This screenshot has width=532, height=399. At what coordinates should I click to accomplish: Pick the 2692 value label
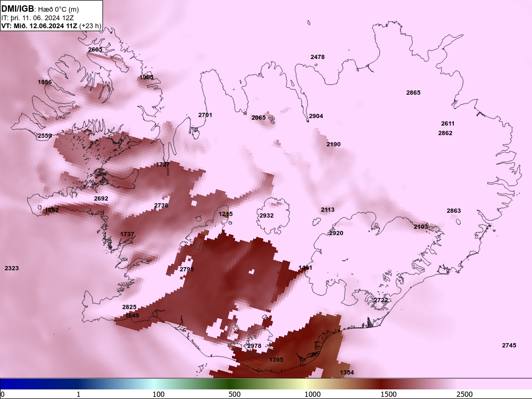(x=101, y=198)
